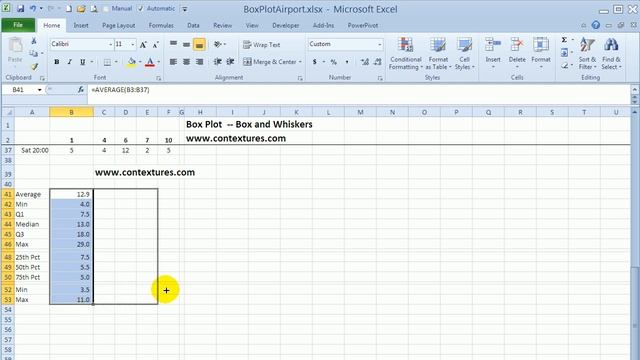
Task: Open Print Preview from Quick Access Toolbar
Action: tap(94, 9)
